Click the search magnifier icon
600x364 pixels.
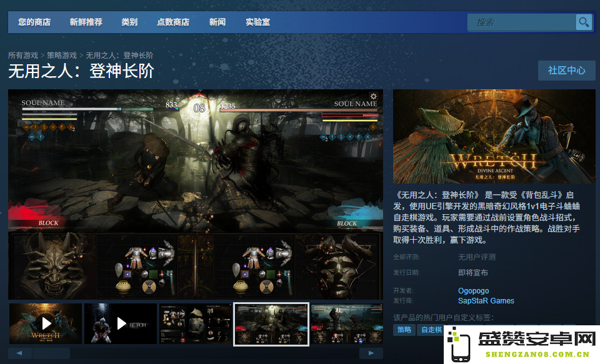pos(584,22)
